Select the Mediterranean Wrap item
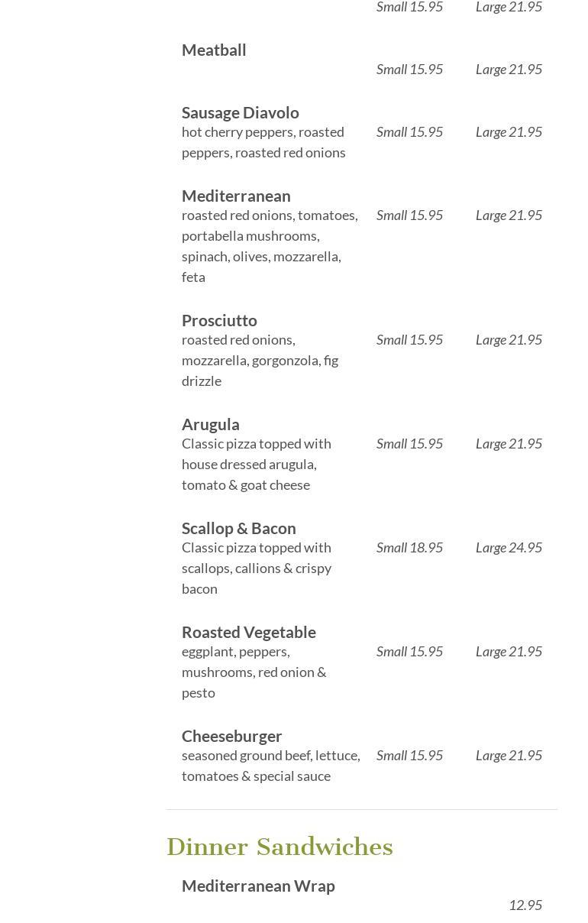This screenshot has height=923, width=588. point(258,886)
